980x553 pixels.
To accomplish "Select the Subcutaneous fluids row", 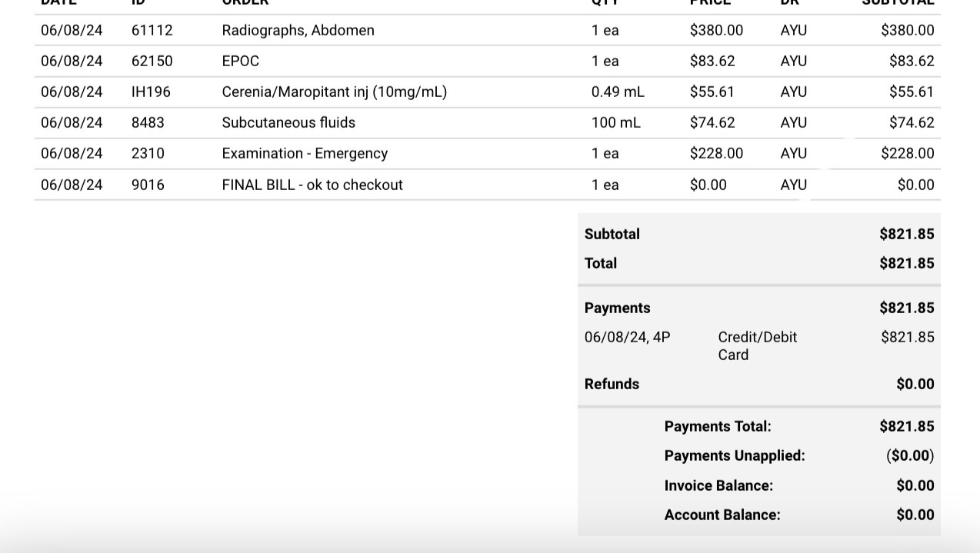I will (x=288, y=123).
